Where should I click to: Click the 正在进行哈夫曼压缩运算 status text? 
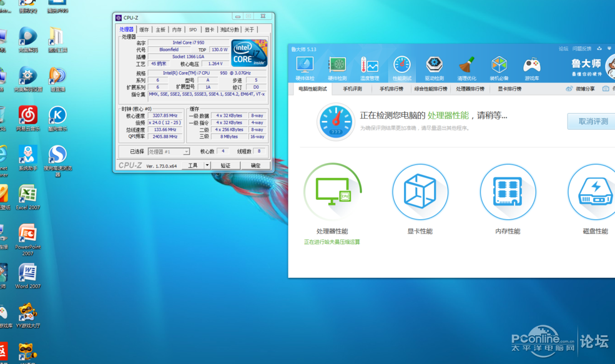[332, 242]
